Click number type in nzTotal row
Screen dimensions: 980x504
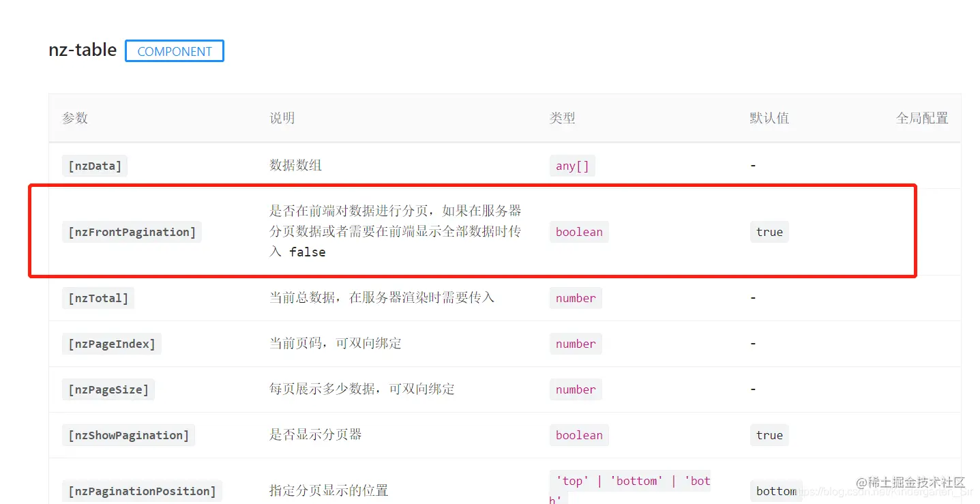pyautogui.click(x=576, y=298)
